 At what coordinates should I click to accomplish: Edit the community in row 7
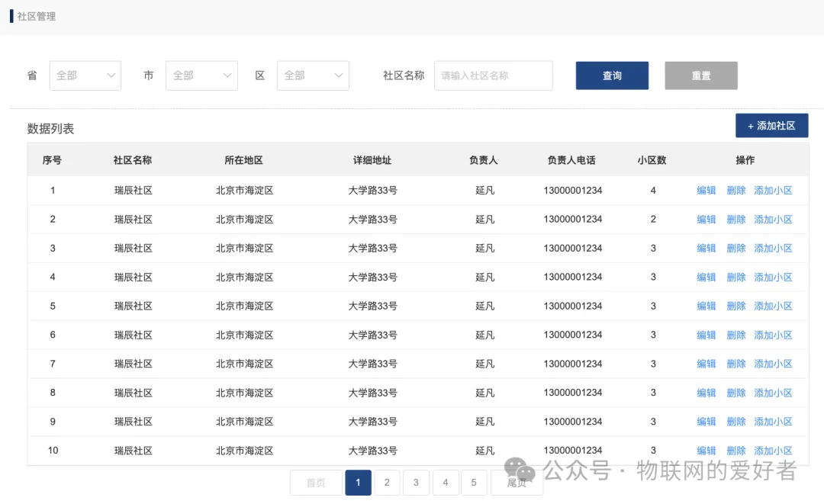click(707, 364)
